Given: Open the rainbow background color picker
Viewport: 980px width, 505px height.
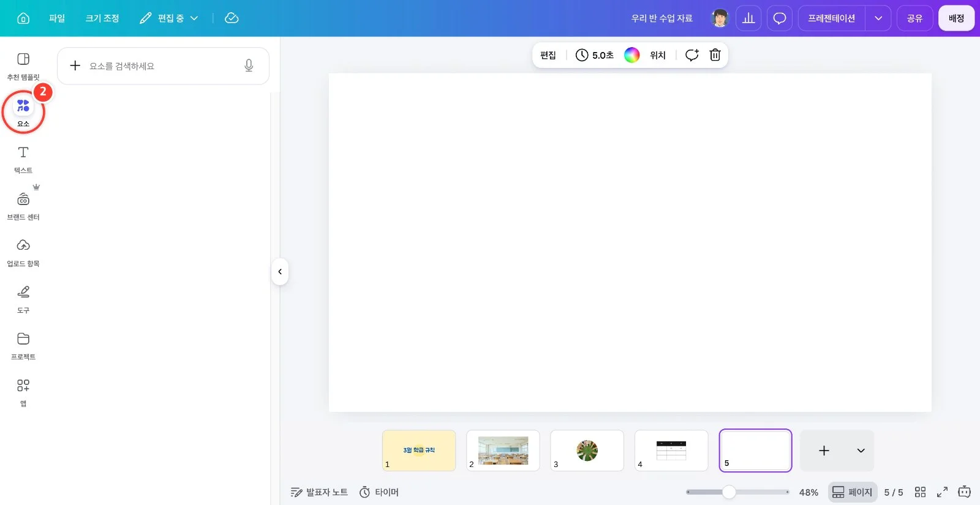Looking at the screenshot, I should click(632, 55).
